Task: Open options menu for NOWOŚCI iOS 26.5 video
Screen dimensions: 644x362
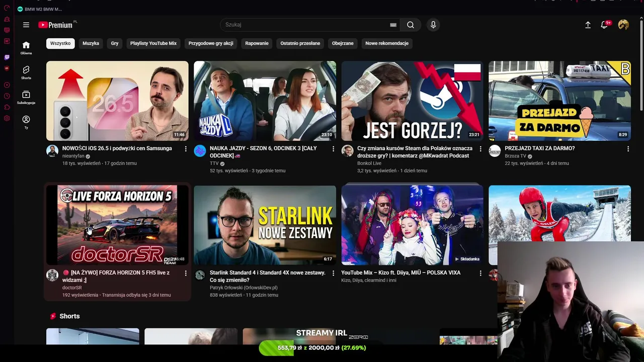Action: click(x=186, y=149)
